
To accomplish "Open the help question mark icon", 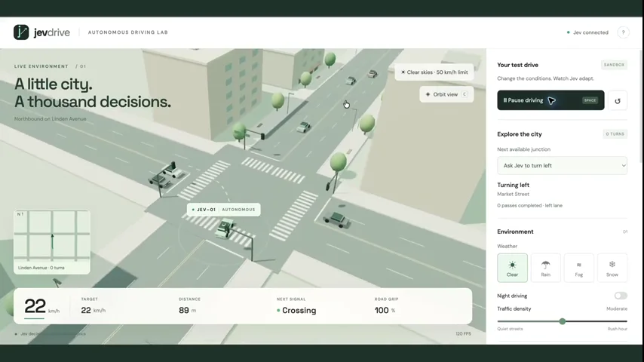I will (x=623, y=32).
